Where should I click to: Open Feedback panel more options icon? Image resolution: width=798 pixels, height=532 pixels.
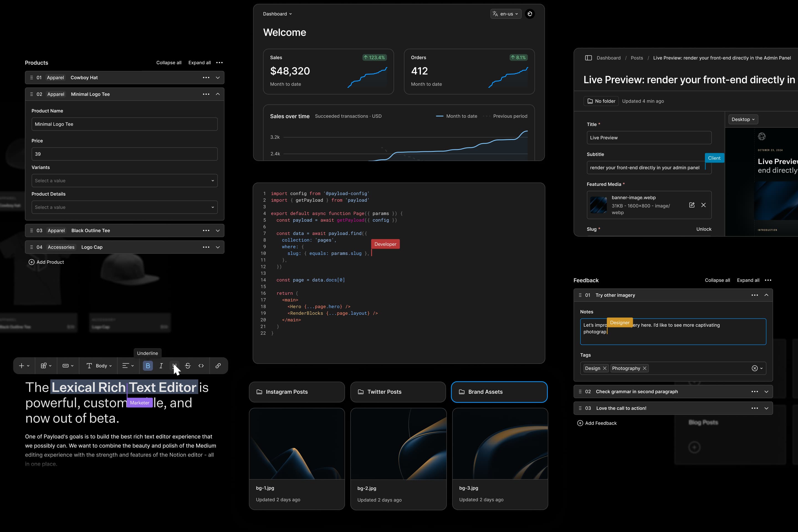click(768, 280)
